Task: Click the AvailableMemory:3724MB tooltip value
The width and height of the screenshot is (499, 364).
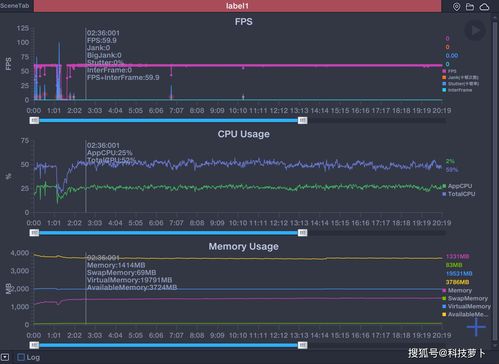Action: (x=132, y=287)
